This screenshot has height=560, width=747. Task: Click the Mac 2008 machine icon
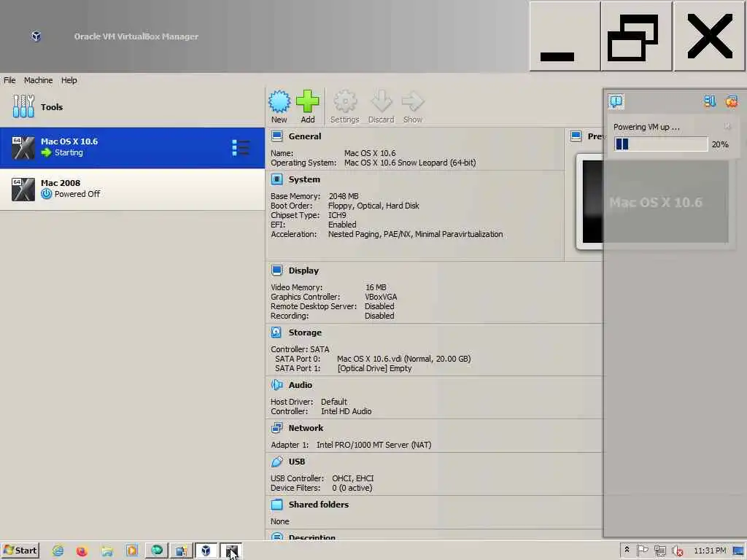23,189
